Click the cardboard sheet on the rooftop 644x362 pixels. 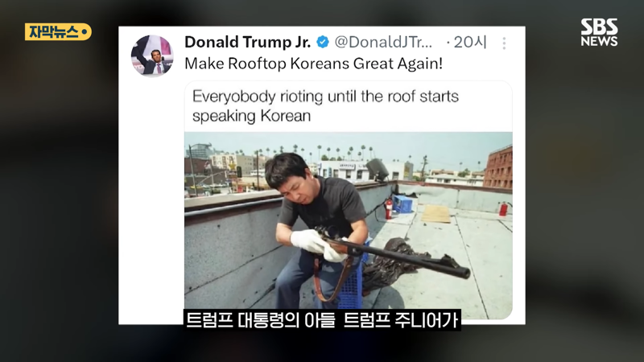click(x=436, y=214)
